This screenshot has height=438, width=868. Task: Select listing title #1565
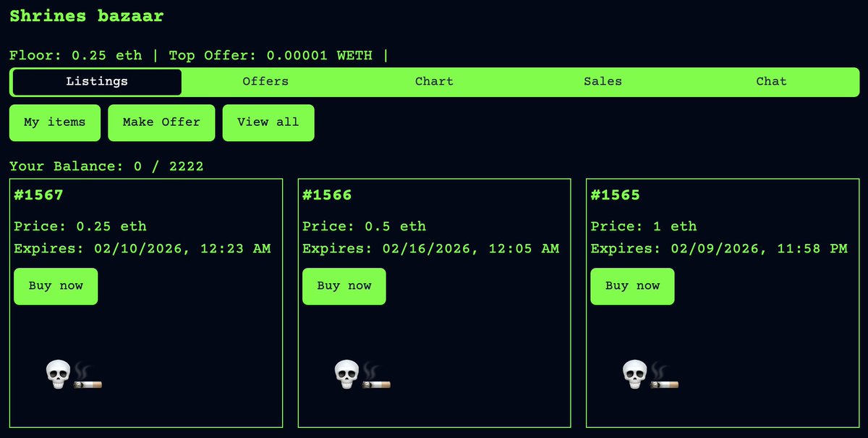click(x=616, y=195)
